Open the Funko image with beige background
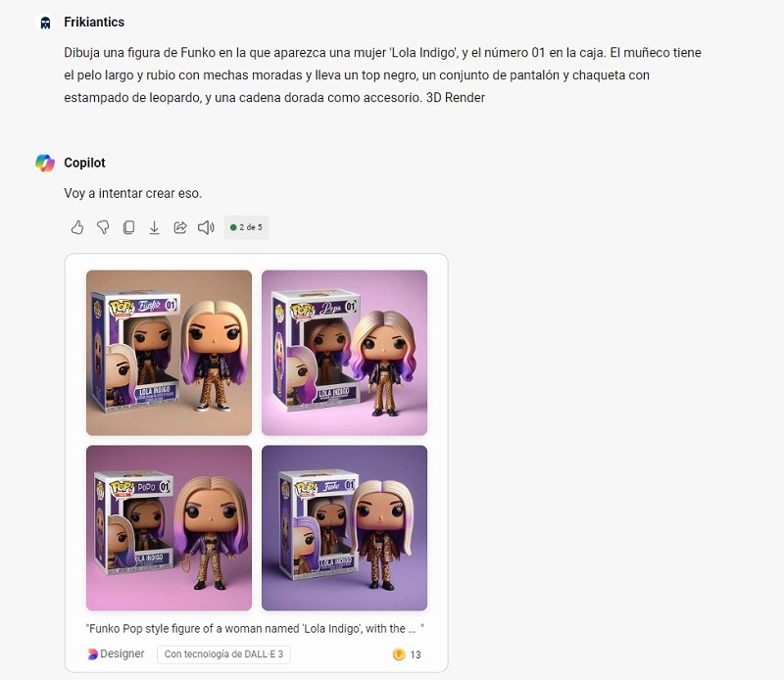The height and width of the screenshot is (680, 784). coord(169,353)
